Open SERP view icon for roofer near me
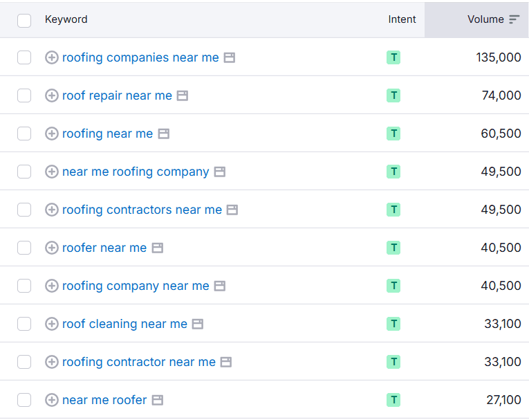This screenshot has width=529, height=420. point(157,248)
